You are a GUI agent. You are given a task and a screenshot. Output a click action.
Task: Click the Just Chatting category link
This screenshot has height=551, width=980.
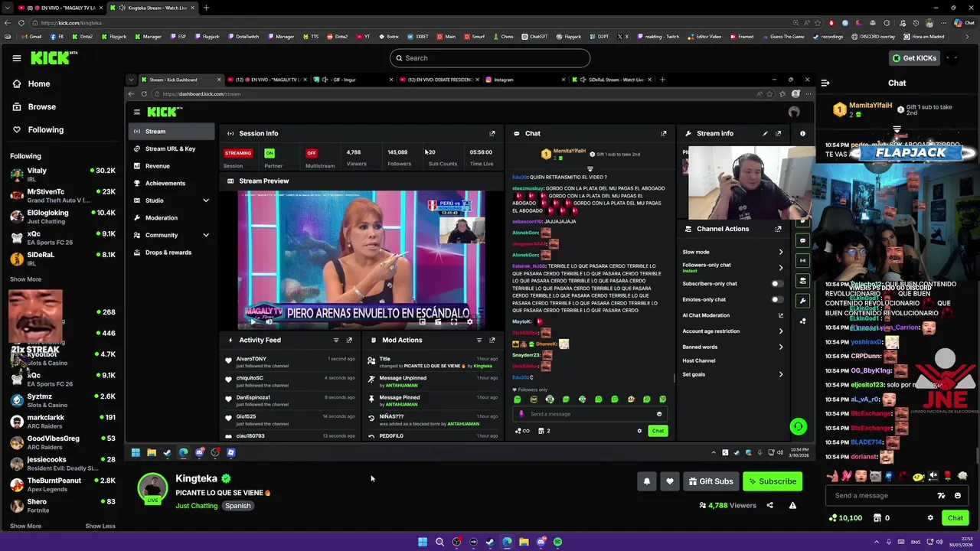point(197,506)
